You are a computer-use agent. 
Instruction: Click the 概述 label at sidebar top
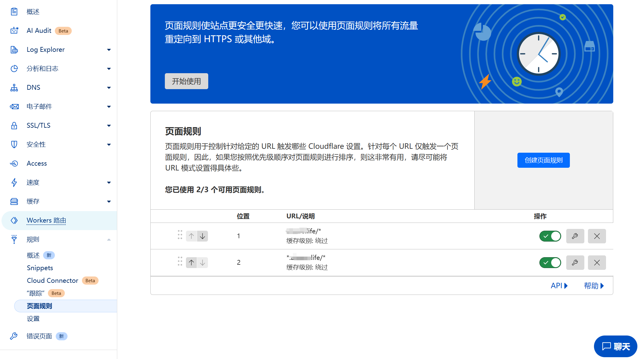click(x=33, y=12)
